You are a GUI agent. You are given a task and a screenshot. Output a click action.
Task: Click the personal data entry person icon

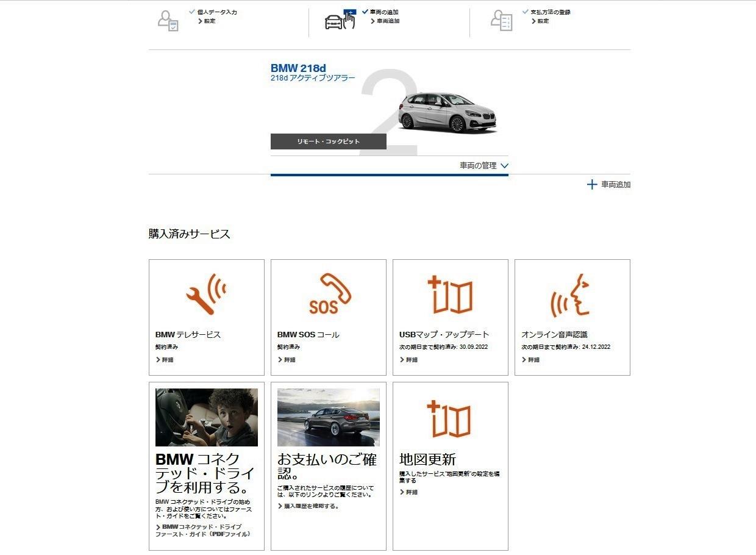point(168,20)
